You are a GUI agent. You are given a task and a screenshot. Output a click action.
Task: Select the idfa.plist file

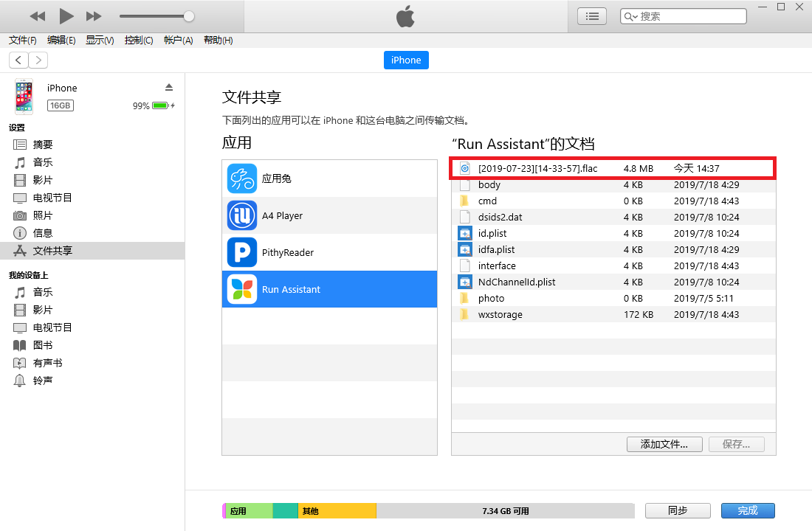[613, 249]
